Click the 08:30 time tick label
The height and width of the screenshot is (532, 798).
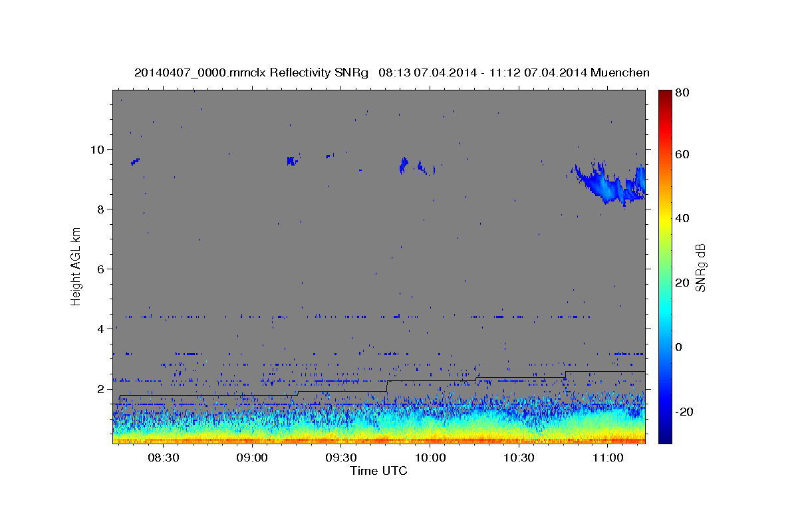pos(164,458)
